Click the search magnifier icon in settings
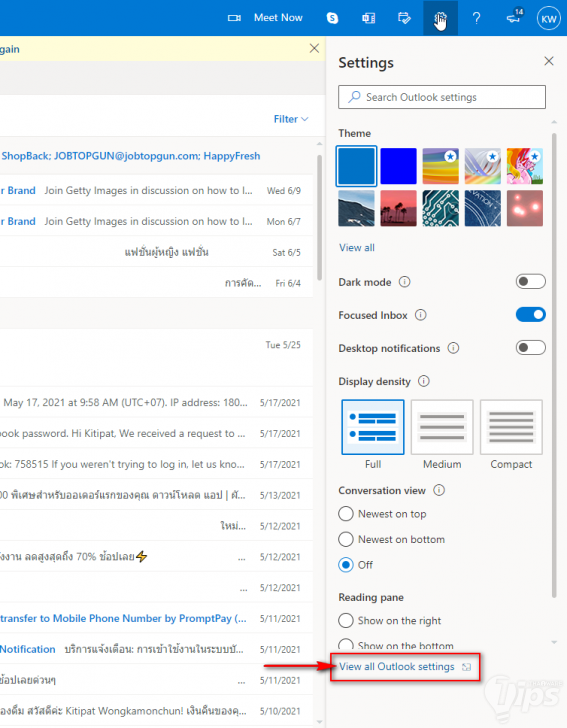Image resolution: width=567 pixels, height=728 pixels. click(x=354, y=97)
